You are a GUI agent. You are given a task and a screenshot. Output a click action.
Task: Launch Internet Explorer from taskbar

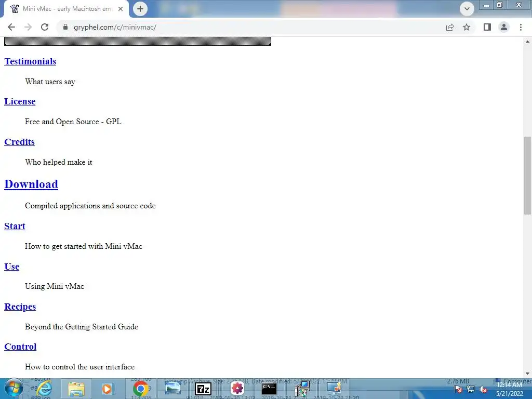[44, 389]
